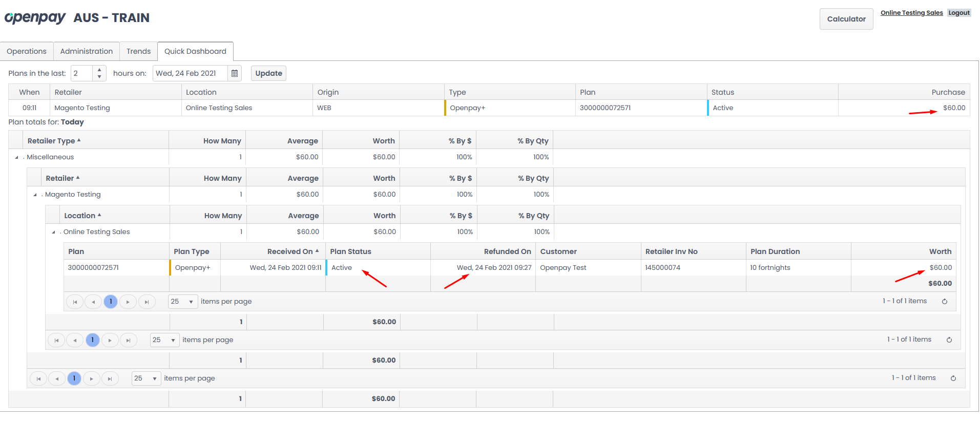Go to previous page in Retailer grid pager
Screen dimensions: 980x443
click(x=57, y=379)
